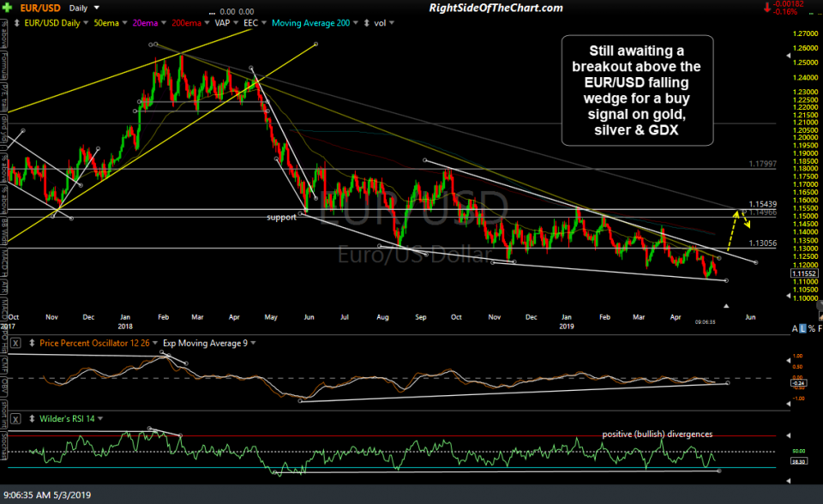Click the magenta 20ema color label
The height and width of the screenshot is (504, 823).
(x=144, y=22)
